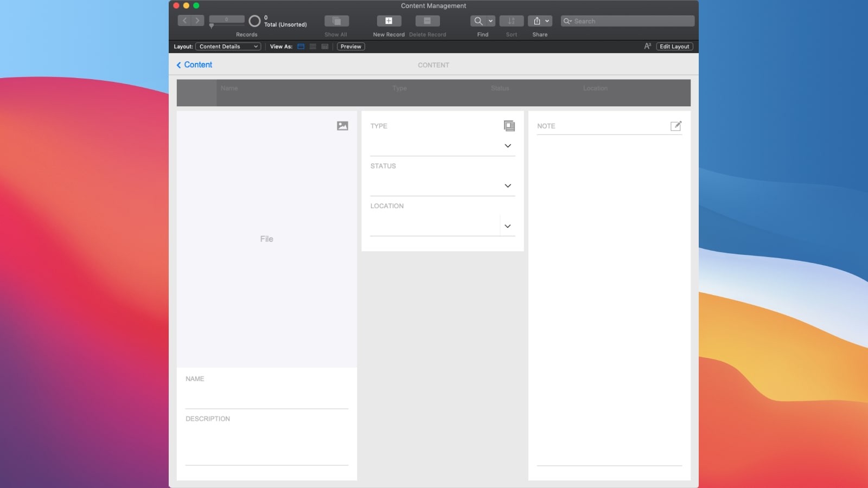Go back via the Content link
This screenshot has height=488, width=868.
(x=194, y=65)
